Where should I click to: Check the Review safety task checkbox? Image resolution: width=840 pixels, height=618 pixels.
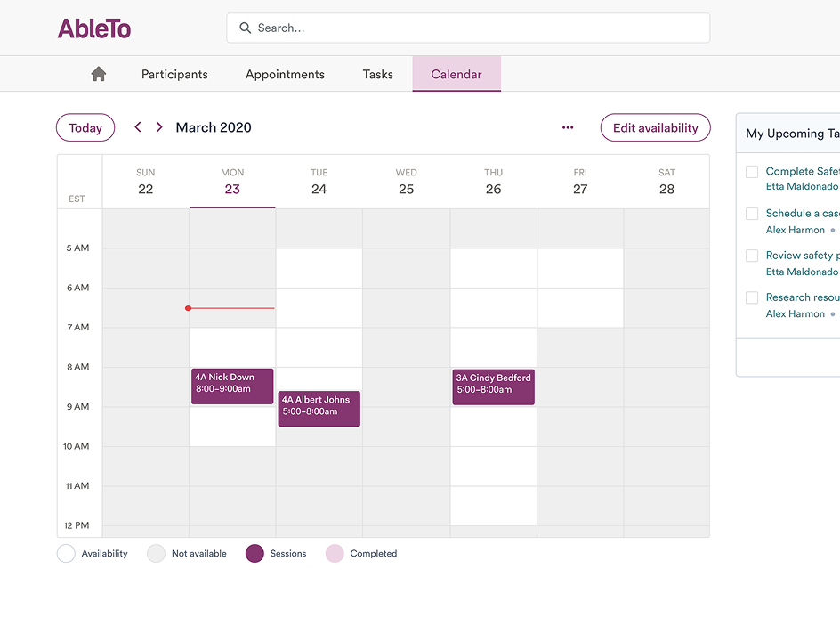[x=752, y=256]
